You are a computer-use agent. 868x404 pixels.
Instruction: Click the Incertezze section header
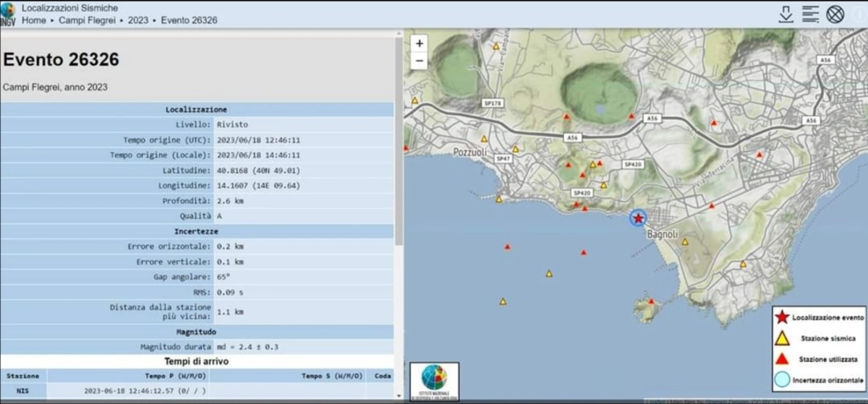197,231
